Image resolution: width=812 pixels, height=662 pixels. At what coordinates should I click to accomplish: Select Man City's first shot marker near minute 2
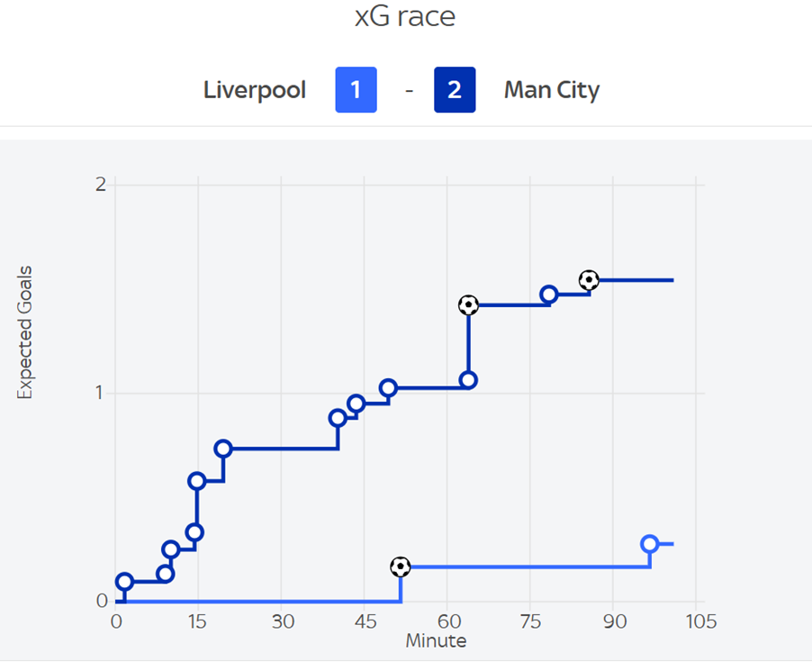pyautogui.click(x=125, y=582)
